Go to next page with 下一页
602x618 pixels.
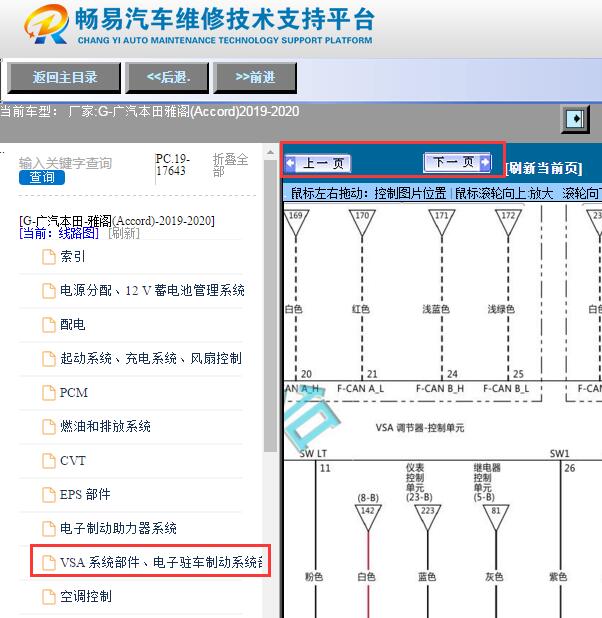(x=457, y=162)
